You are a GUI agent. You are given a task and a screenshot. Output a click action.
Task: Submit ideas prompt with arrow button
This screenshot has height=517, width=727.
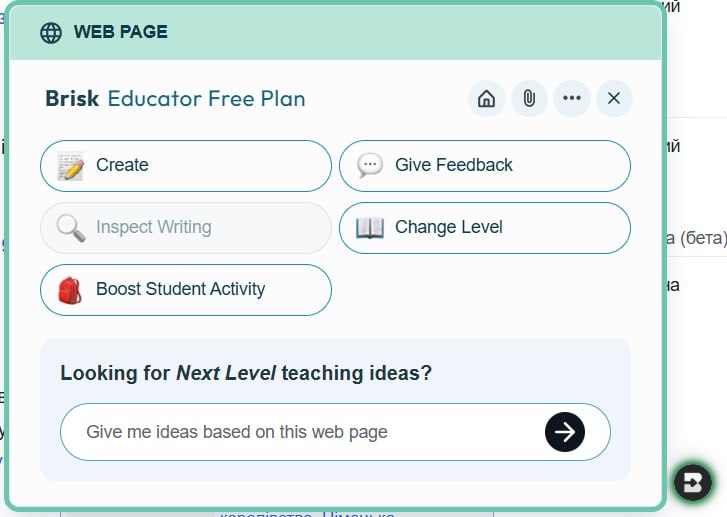(565, 432)
